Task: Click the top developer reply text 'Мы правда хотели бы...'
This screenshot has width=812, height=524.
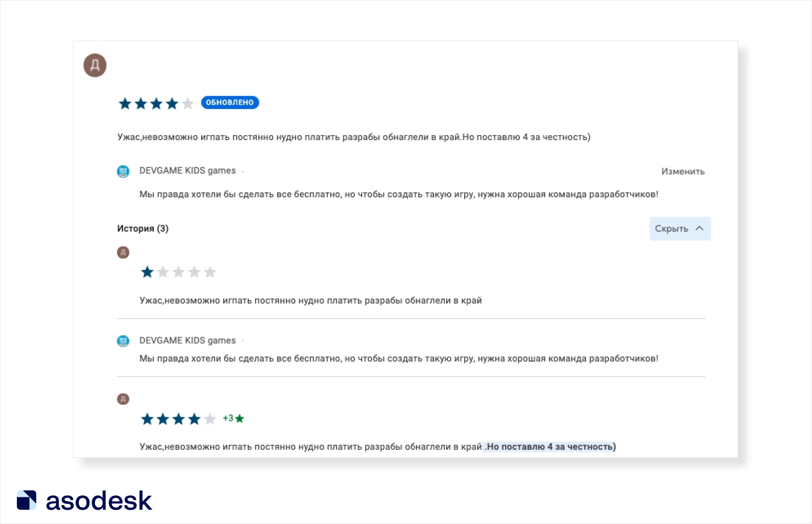Action: pyautogui.click(x=399, y=194)
